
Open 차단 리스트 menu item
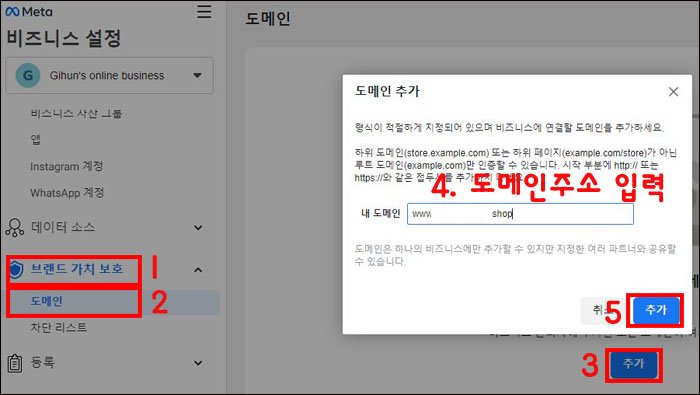(x=58, y=328)
